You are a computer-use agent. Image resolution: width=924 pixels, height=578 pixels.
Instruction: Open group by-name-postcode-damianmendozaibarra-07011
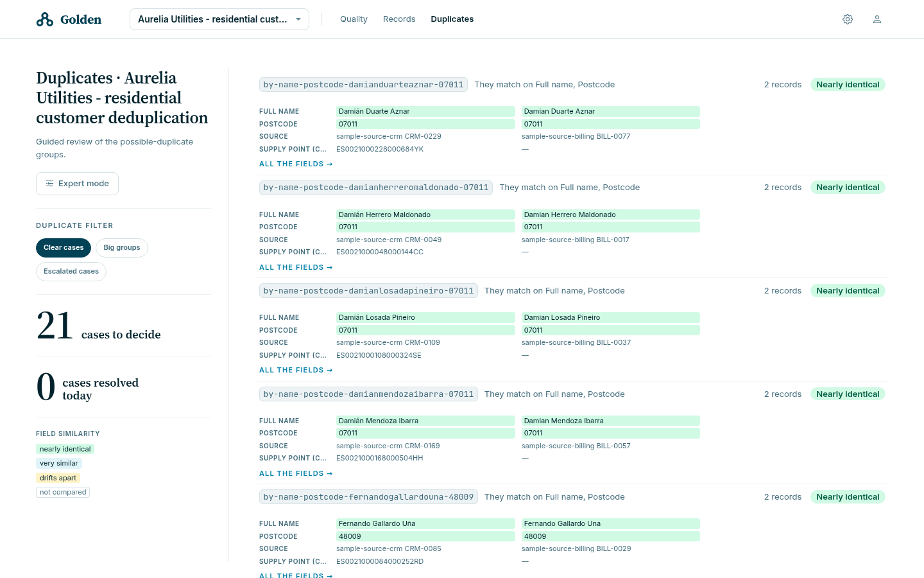(x=368, y=394)
